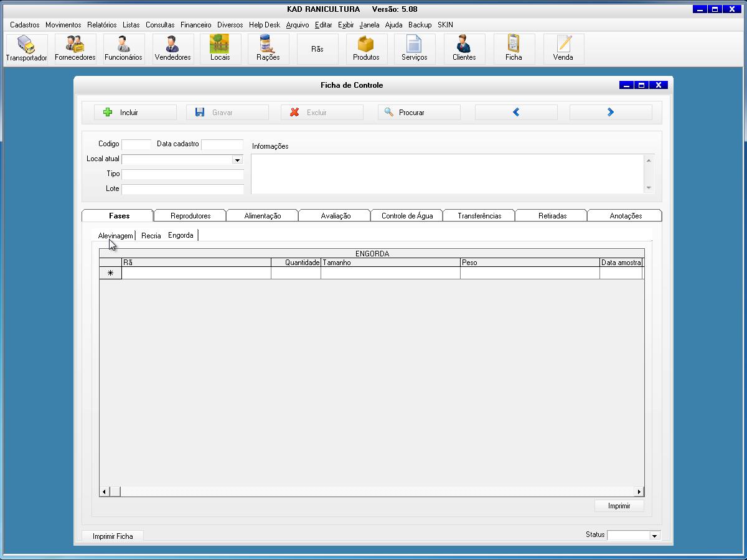Click the Lote input field
This screenshot has height=560, width=747.
(183, 189)
